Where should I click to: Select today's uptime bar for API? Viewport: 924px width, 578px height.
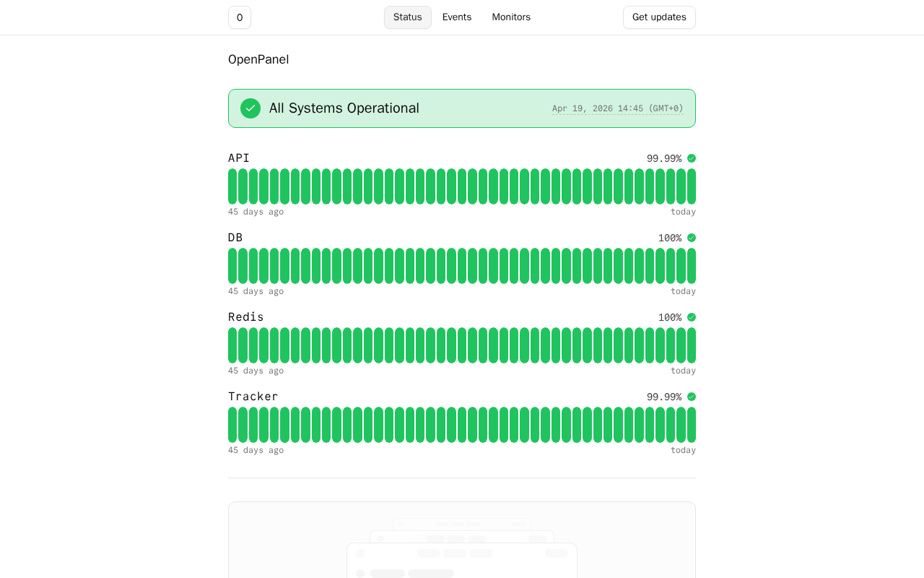coord(692,186)
